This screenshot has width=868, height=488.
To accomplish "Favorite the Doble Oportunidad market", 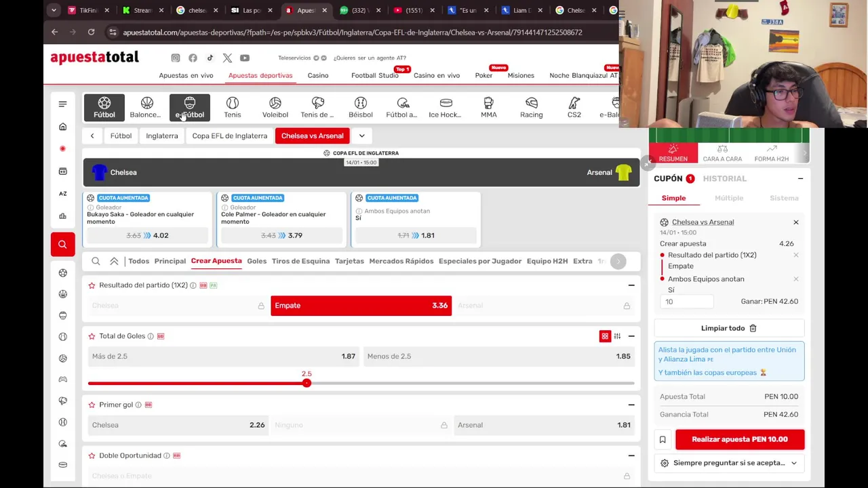I will [x=92, y=455].
